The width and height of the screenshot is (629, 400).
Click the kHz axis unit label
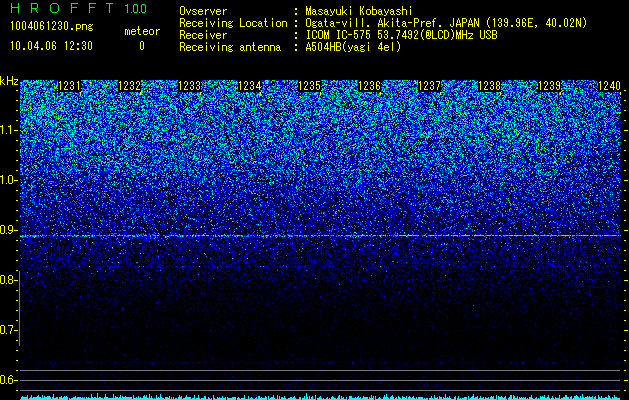[x=9, y=81]
